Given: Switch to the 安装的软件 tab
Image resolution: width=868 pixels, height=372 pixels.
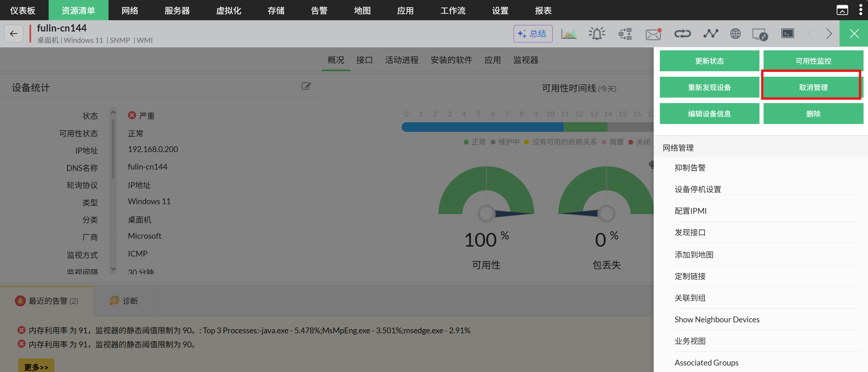Looking at the screenshot, I should [x=451, y=60].
